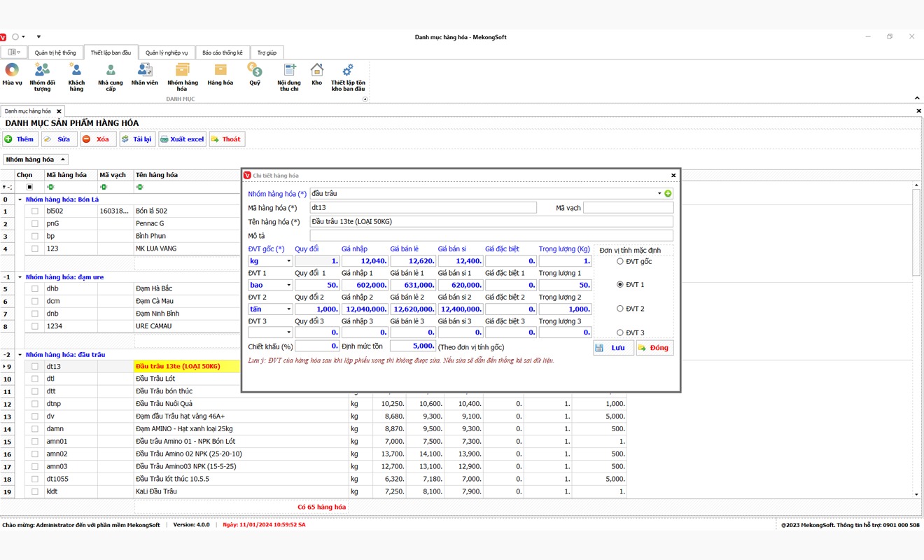Expand the empty ĐVT 3 unit dropdown
Viewport: 924px width, 560px height.
(x=288, y=332)
